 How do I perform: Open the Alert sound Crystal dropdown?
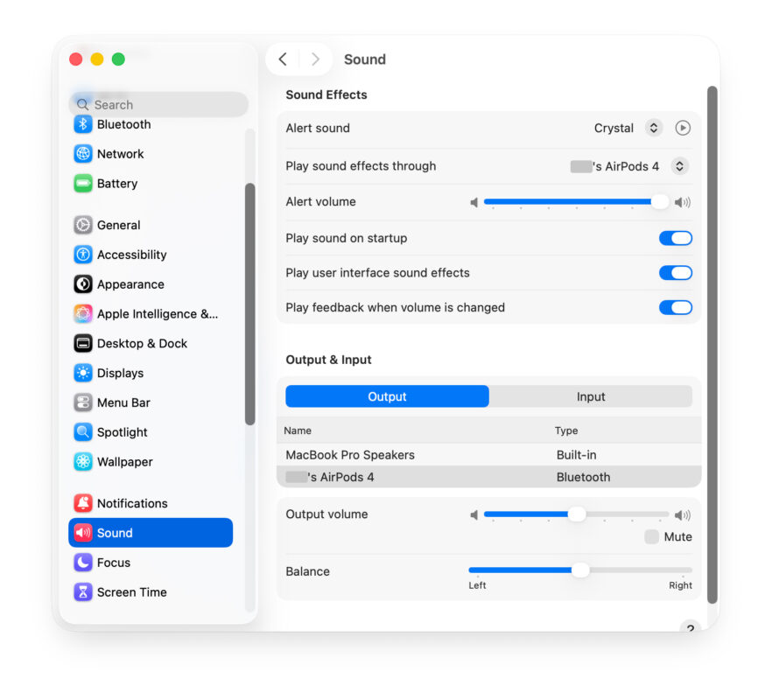click(654, 128)
